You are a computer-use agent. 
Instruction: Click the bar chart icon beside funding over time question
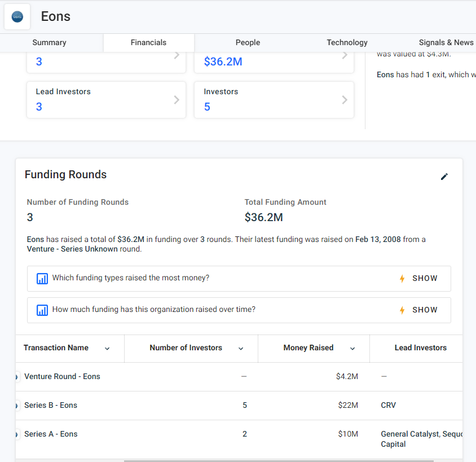point(42,310)
